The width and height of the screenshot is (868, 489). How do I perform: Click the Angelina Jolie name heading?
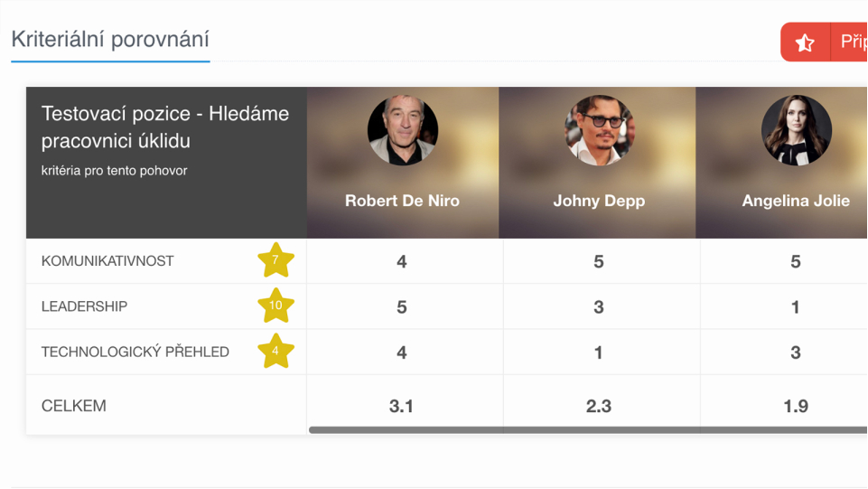click(796, 201)
